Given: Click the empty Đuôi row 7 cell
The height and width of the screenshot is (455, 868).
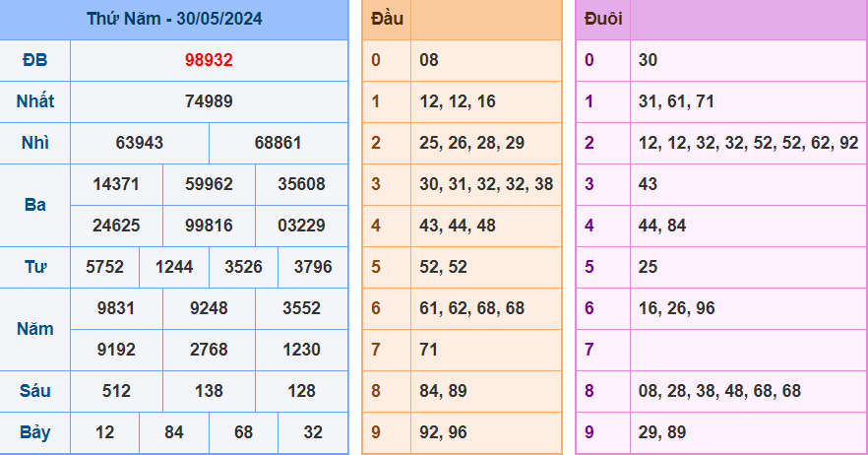Looking at the screenshot, I should [x=748, y=350].
